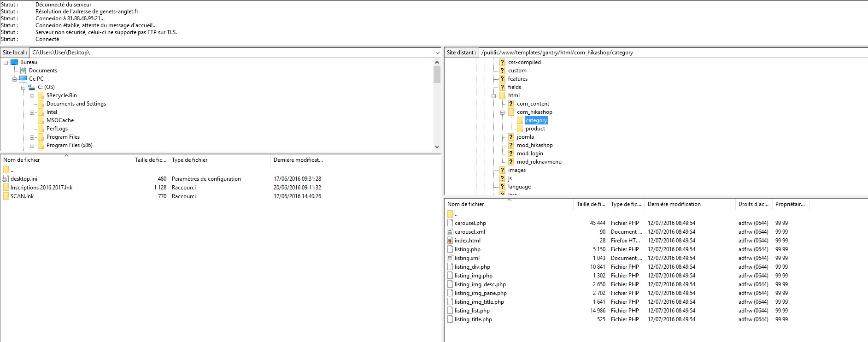Click the desktop.ini file icon
The image size is (868, 342).
[x=6, y=179]
